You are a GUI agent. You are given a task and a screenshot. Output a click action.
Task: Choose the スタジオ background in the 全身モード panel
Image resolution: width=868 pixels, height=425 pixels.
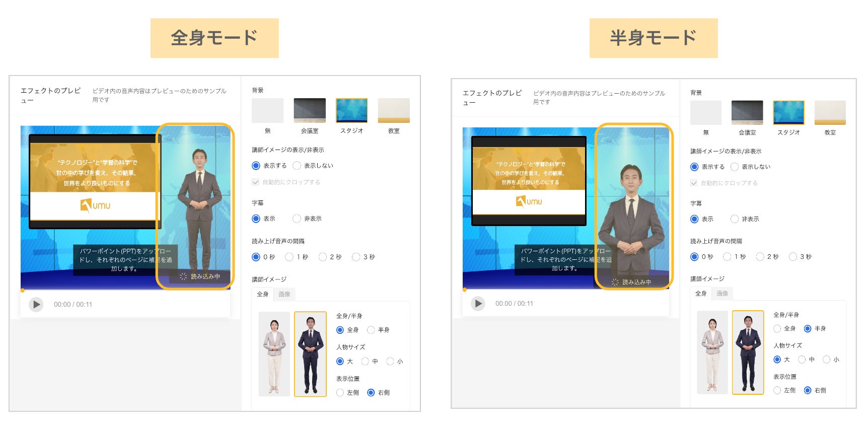tap(351, 110)
